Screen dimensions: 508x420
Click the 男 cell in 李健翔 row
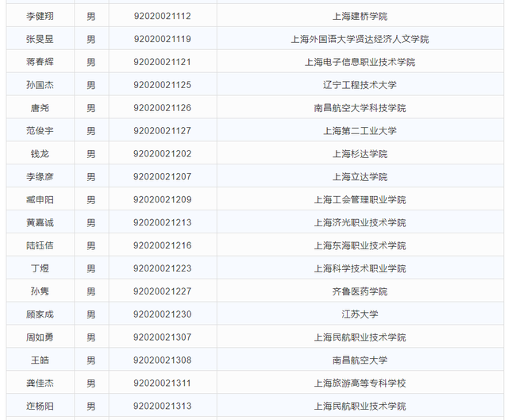(91, 16)
